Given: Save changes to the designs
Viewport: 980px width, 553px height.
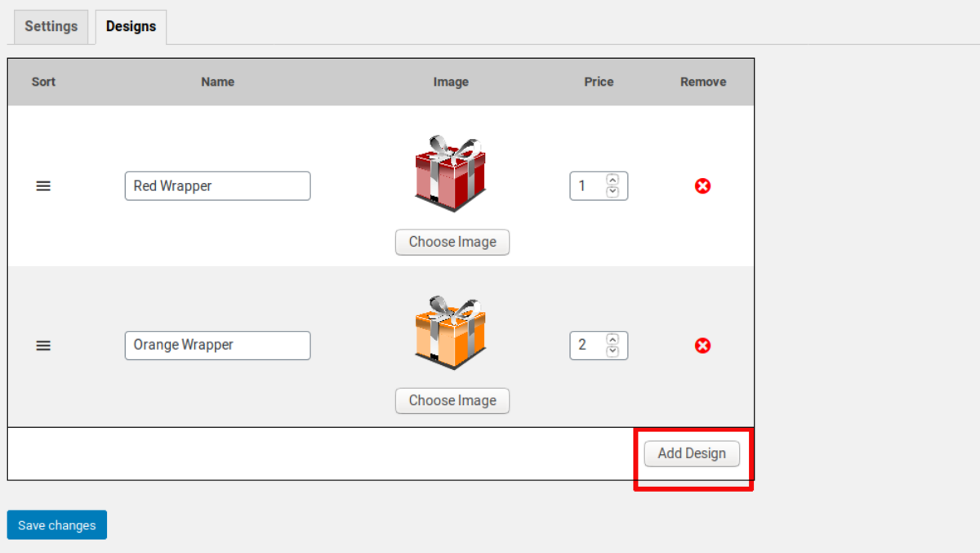Looking at the screenshot, I should pyautogui.click(x=57, y=525).
